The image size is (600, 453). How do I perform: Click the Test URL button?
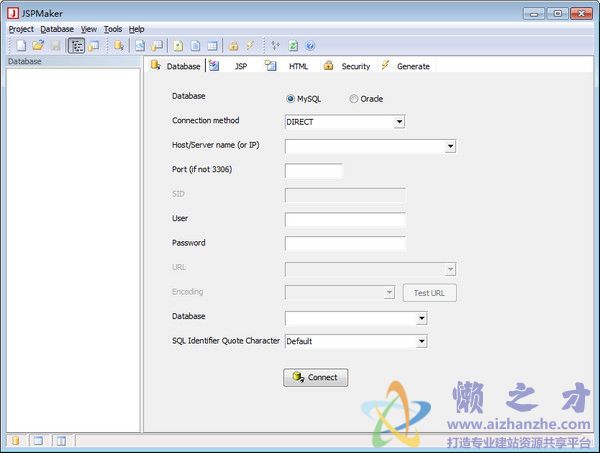pyautogui.click(x=429, y=293)
